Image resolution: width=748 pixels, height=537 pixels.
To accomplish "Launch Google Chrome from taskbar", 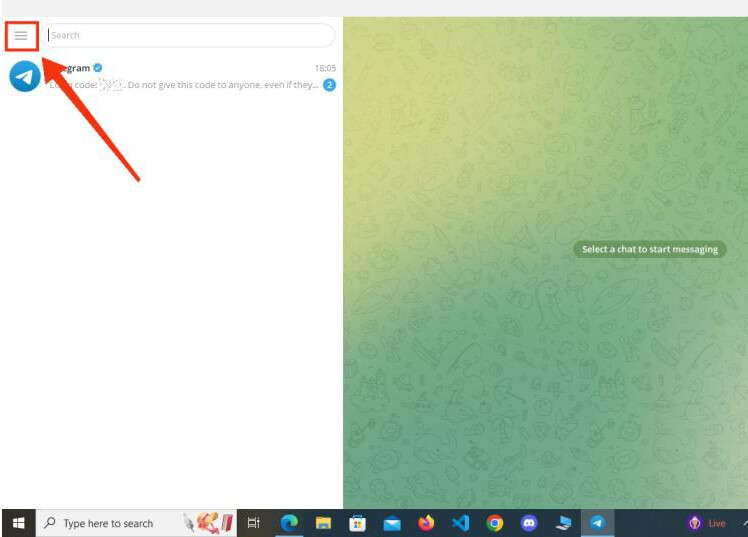I will point(495,523).
